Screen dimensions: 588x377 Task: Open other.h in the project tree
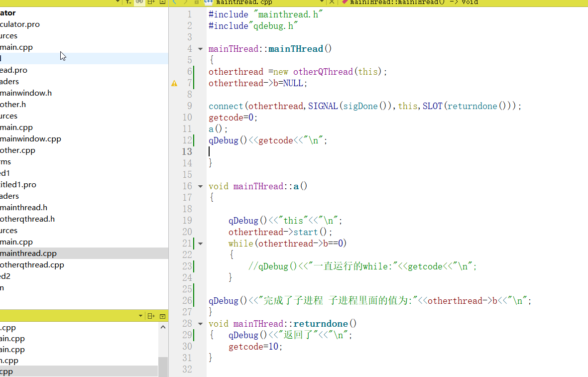(13, 105)
